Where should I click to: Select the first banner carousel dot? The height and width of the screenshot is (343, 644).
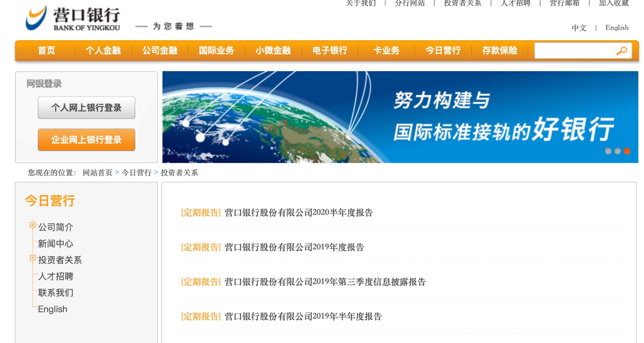608,151
